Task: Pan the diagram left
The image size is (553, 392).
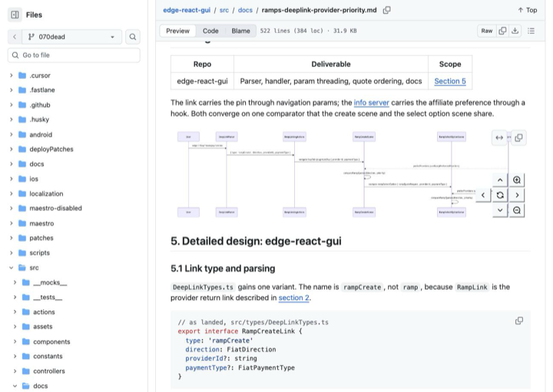Action: click(x=483, y=195)
